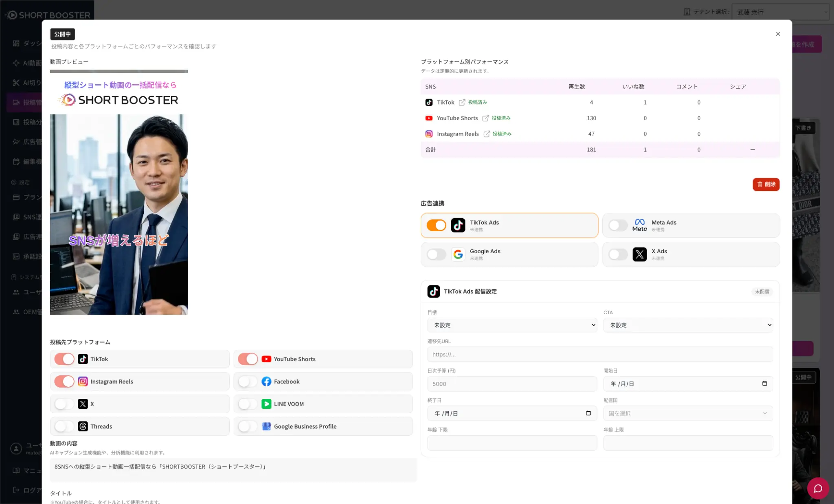This screenshot has width=834, height=504.
Task: Turn on the Google Ads toggle
Action: click(x=437, y=254)
